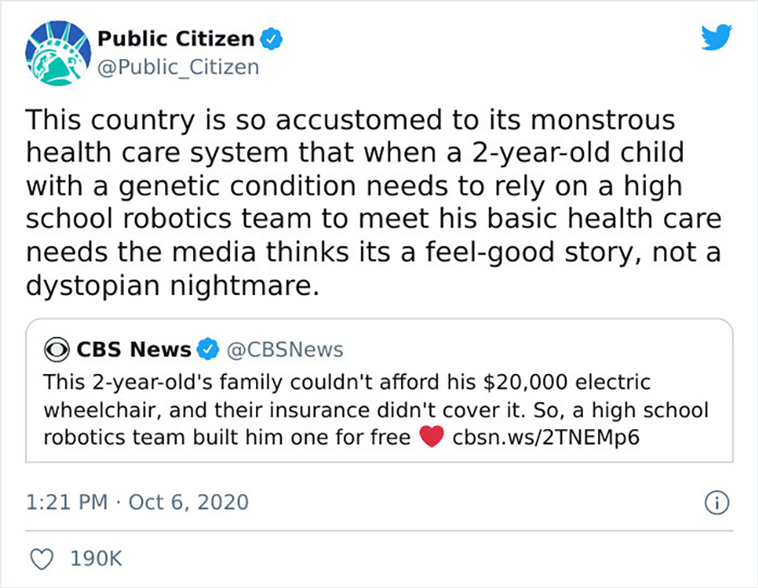Click the CBS eye logo

[x=57, y=350]
